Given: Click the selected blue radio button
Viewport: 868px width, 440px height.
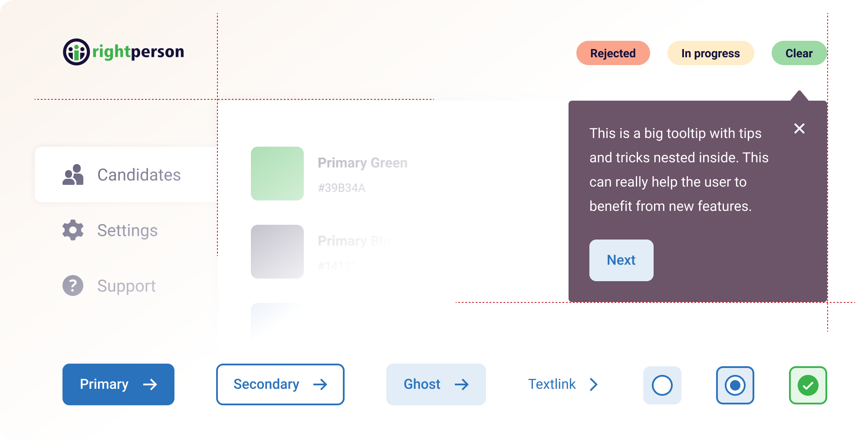Looking at the screenshot, I should tap(735, 385).
